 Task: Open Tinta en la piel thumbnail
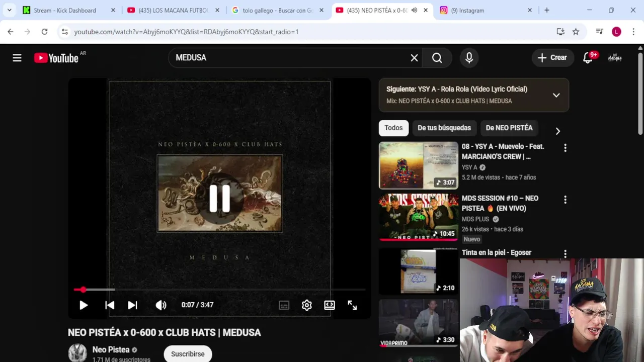(x=419, y=271)
